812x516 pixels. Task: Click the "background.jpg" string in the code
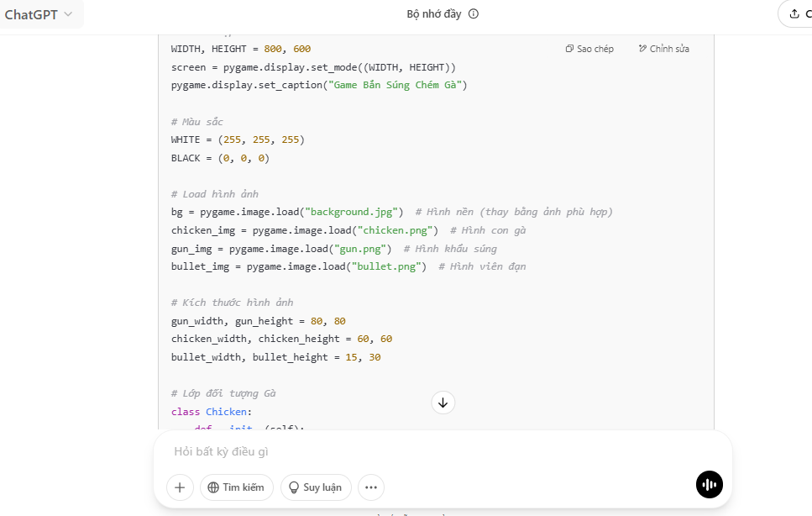click(354, 212)
